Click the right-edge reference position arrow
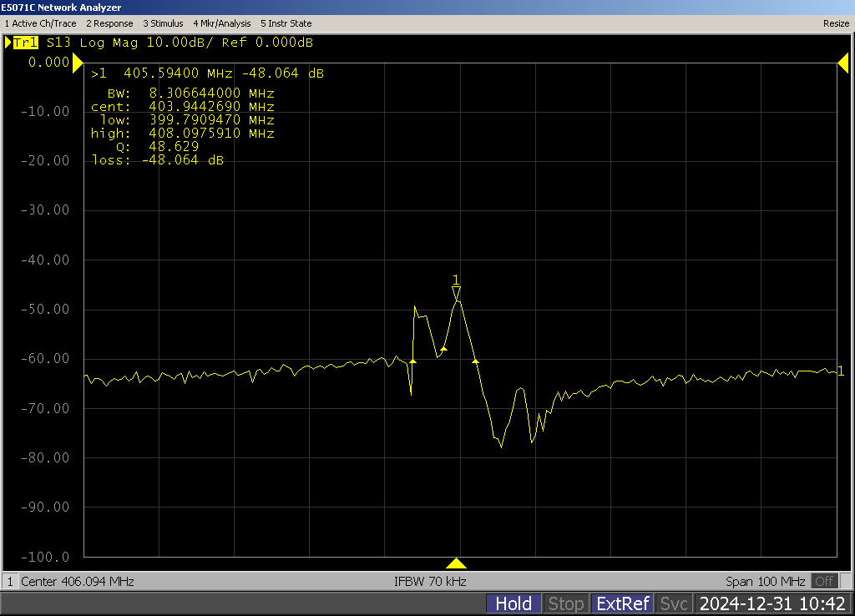The width and height of the screenshot is (855, 616). click(842, 63)
